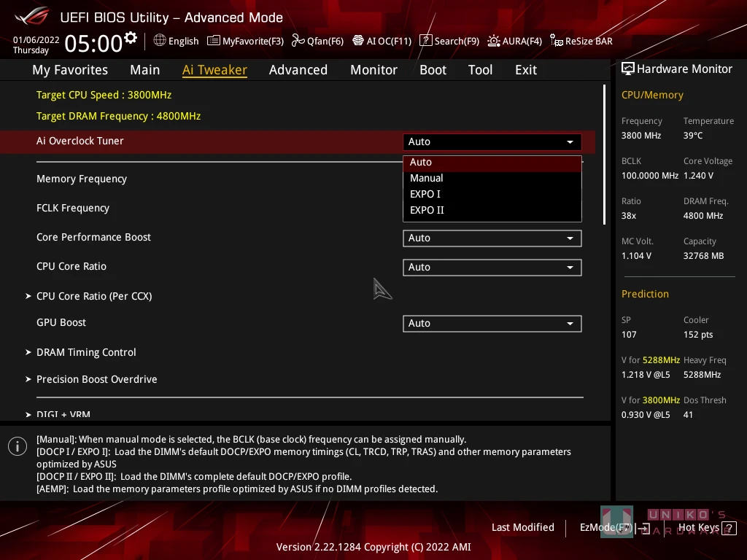Click the 100.0000 MHz BCLK value

pos(650,176)
